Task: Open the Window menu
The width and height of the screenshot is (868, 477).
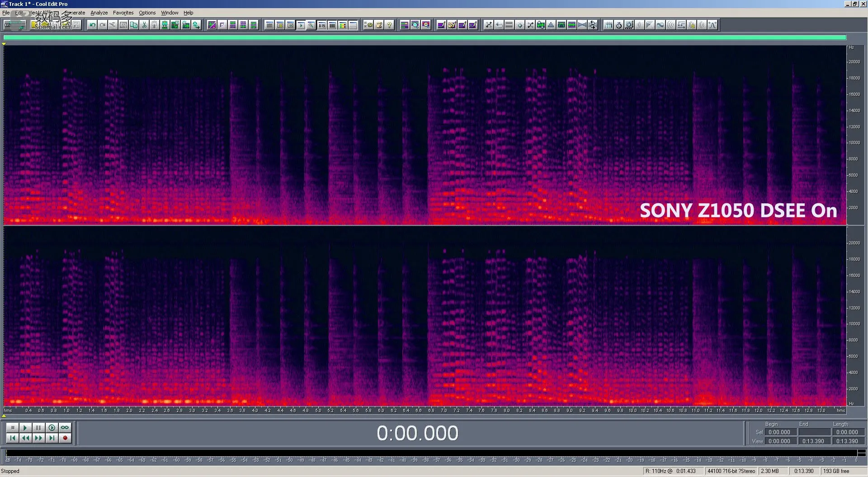Action: 170,13
